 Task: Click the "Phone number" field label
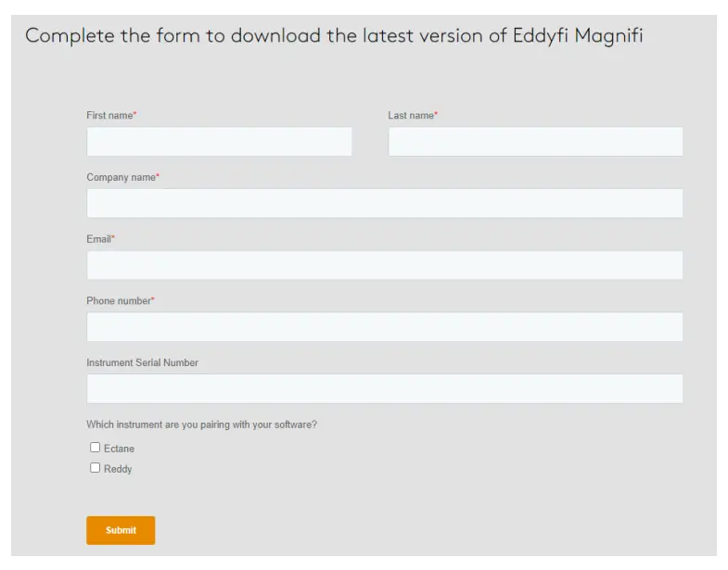[x=118, y=301]
